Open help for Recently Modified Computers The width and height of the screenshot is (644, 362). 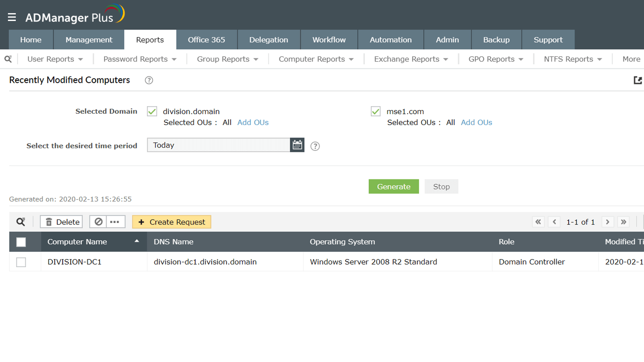pos(149,80)
